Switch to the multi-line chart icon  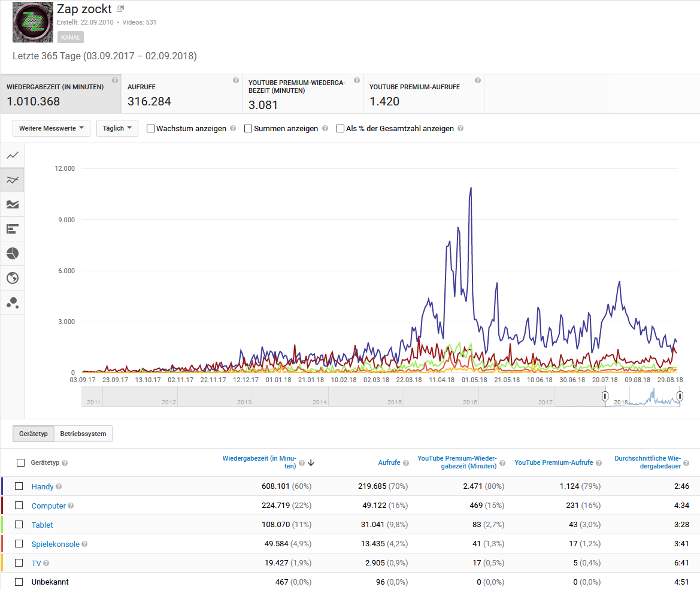pyautogui.click(x=13, y=180)
